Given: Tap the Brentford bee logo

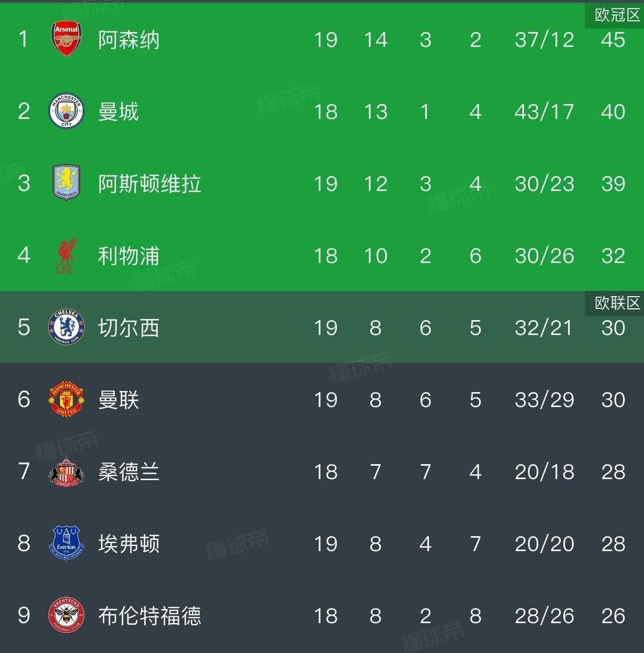Looking at the screenshot, I should click(66, 615).
